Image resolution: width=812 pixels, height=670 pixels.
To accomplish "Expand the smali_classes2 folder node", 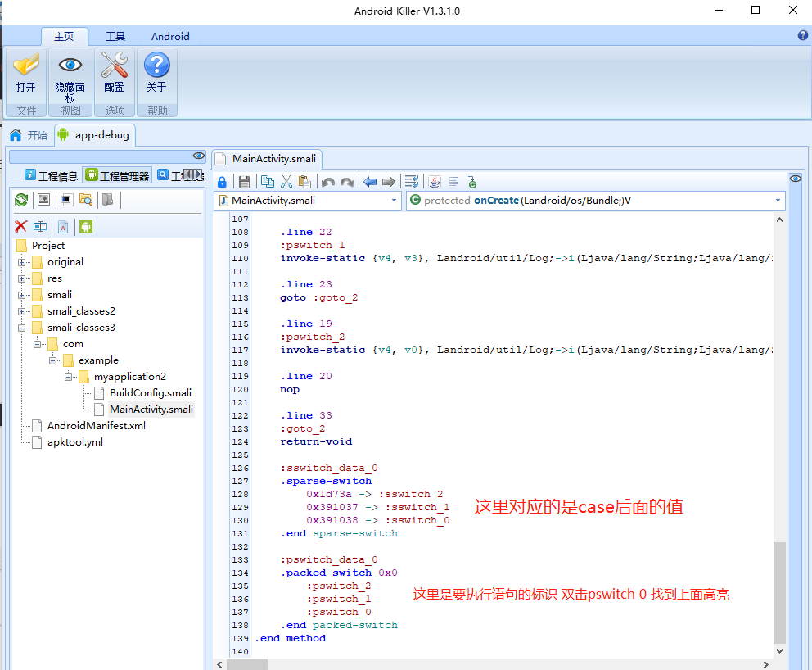I will (x=21, y=311).
